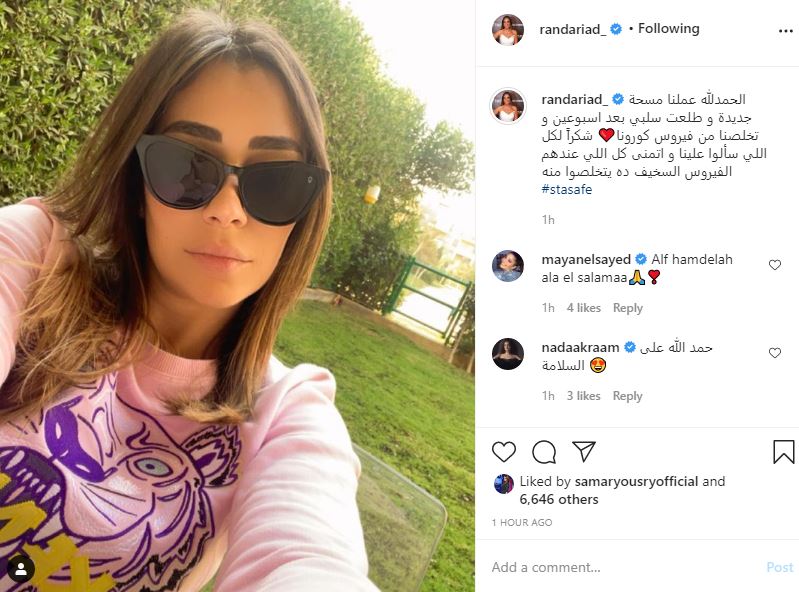View the 6,646 others likes list
This screenshot has width=799, height=592.
click(x=558, y=499)
